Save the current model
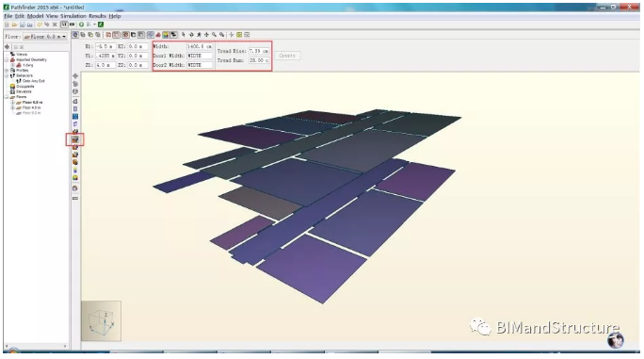 click(x=23, y=24)
